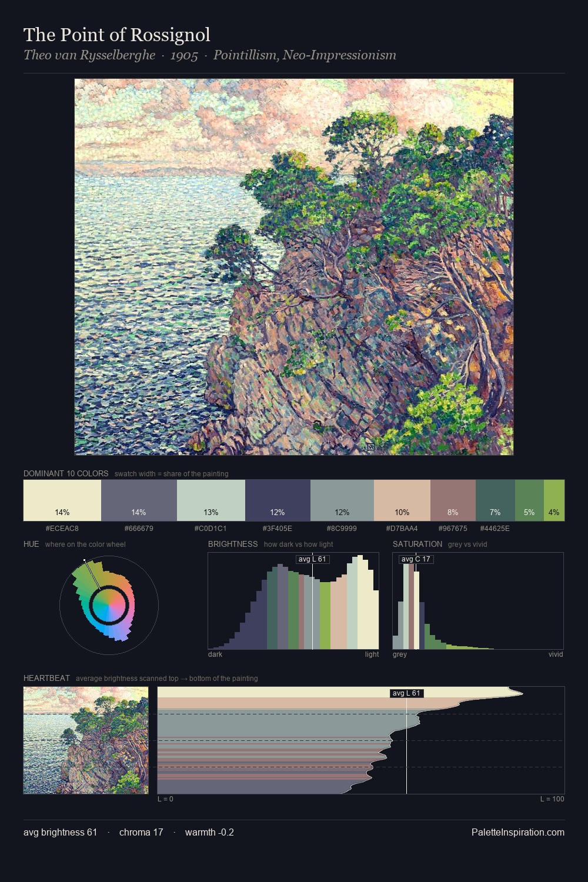Click the #ECEAC8 cream color swatch

click(x=62, y=500)
